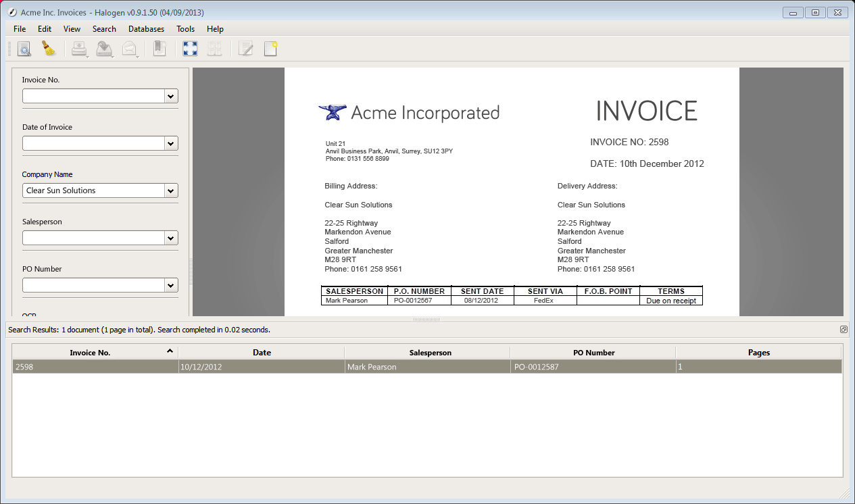Click the Delivery Address: label in invoice
This screenshot has width=855, height=504.
point(587,186)
